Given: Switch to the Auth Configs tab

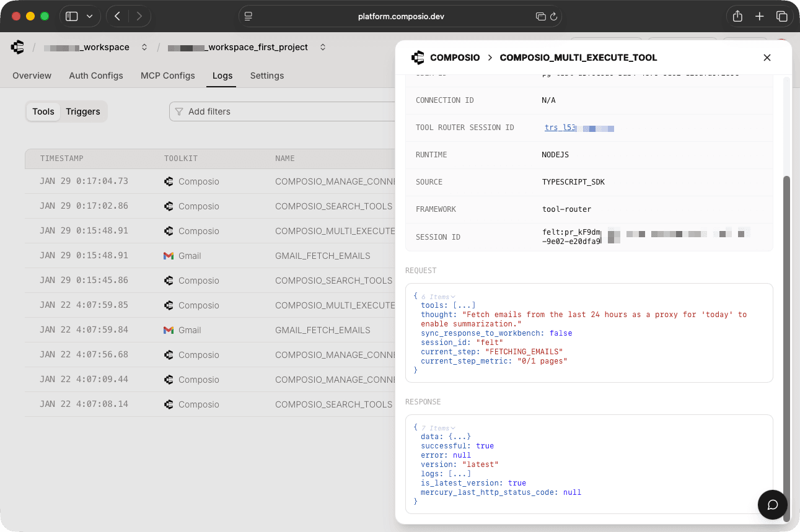Looking at the screenshot, I should point(96,76).
